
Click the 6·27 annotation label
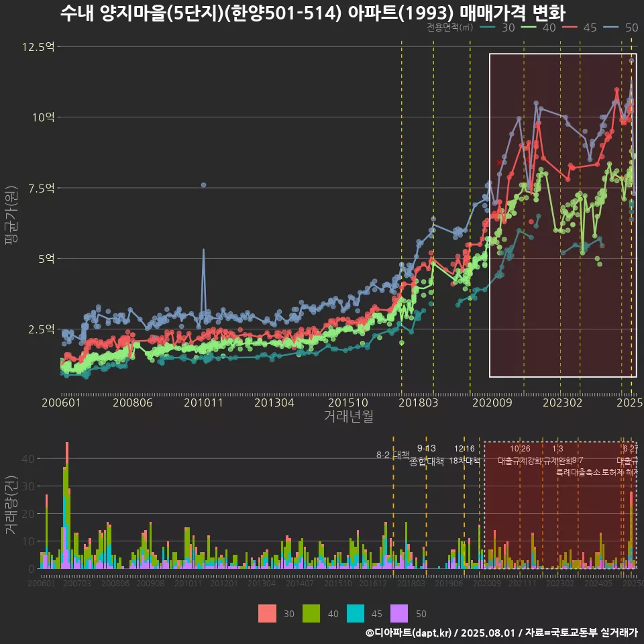click(x=631, y=449)
